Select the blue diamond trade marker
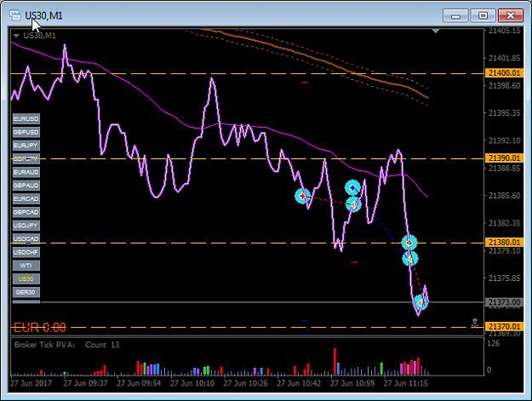 point(353,187)
